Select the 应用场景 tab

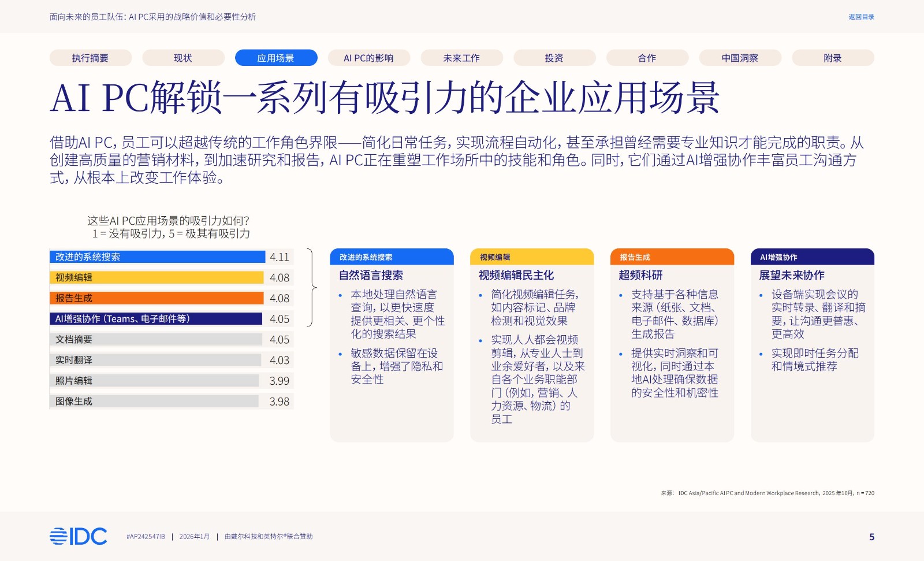click(276, 58)
